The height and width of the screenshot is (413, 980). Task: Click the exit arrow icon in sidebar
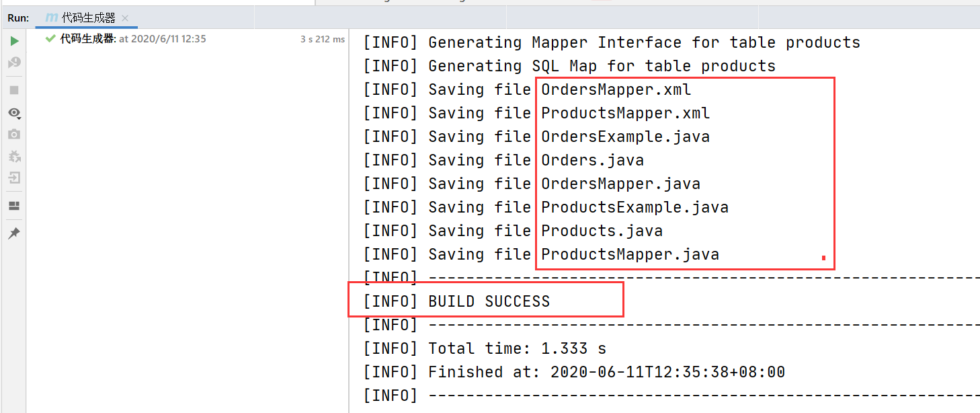pos(14,178)
